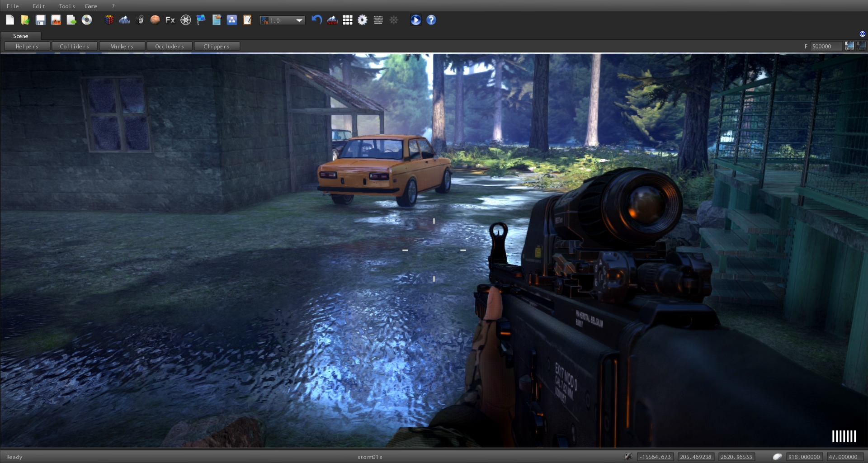Click the blue checkered flag icon
The width and height of the screenshot is (868, 463).
[201, 20]
